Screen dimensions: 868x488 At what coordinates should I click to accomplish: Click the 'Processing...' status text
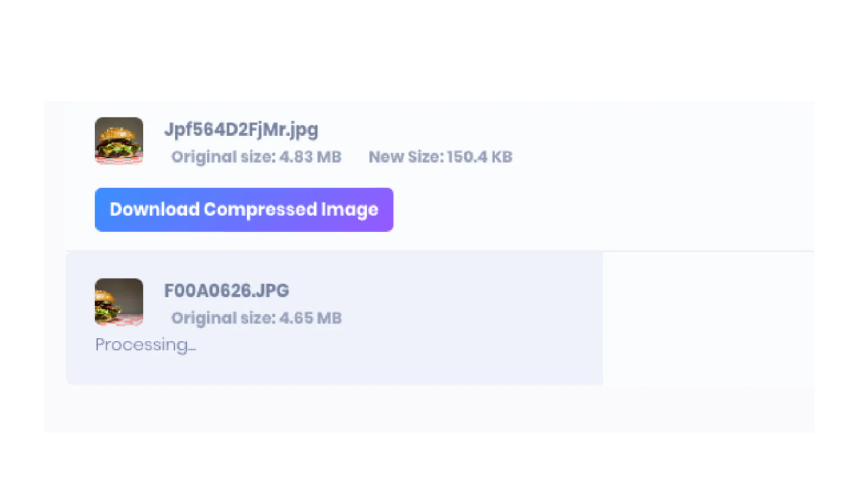click(x=145, y=345)
